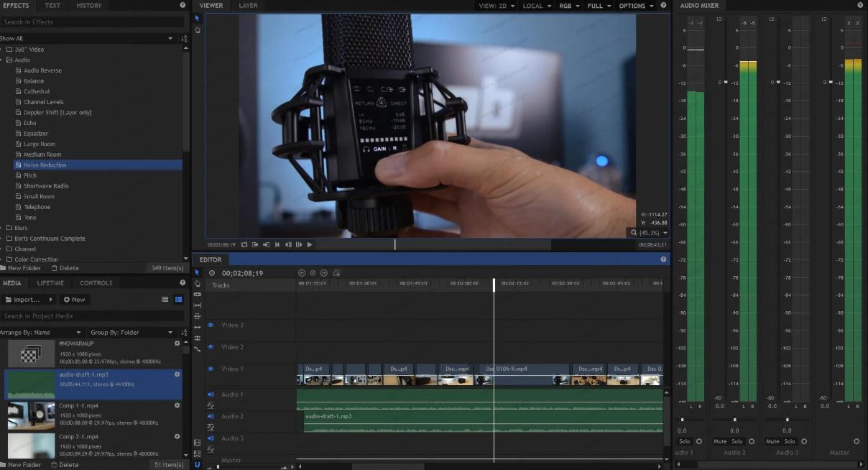Open the Layer tab beside Viewer
Image resolution: width=868 pixels, height=470 pixels.
[x=248, y=6]
